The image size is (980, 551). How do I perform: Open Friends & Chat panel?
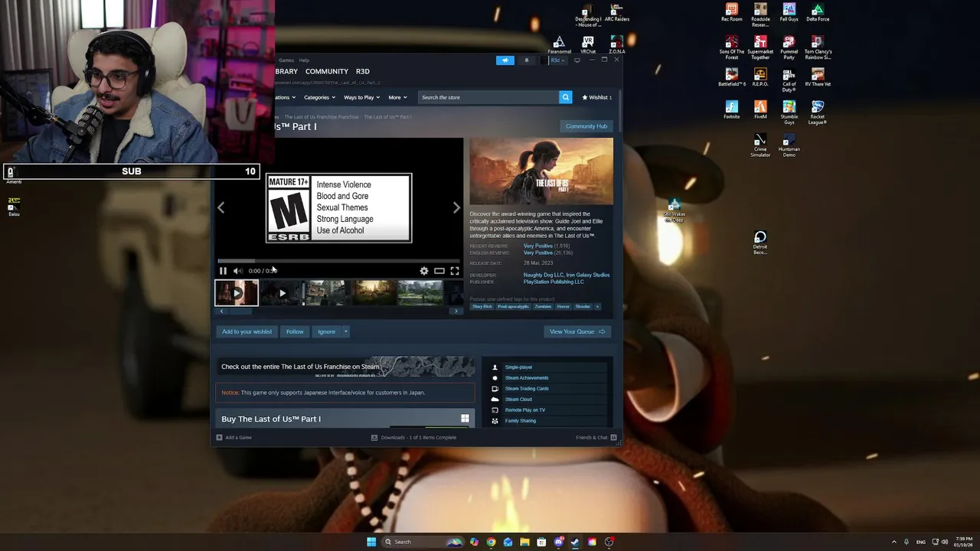pos(596,438)
